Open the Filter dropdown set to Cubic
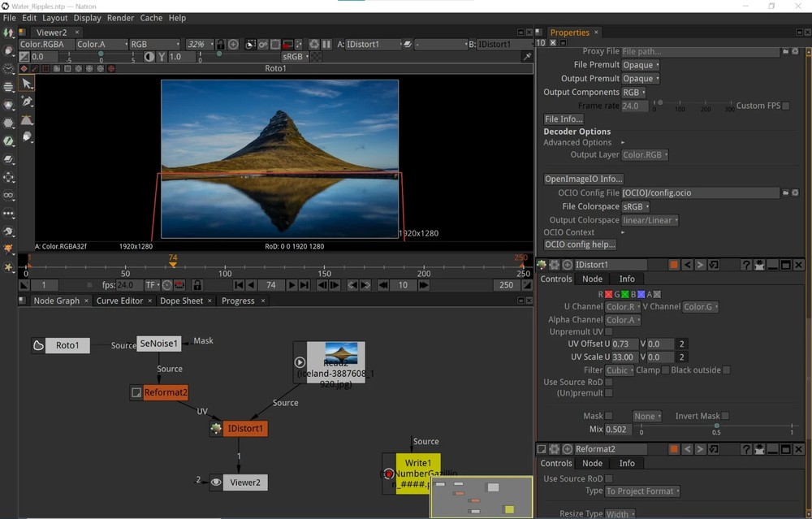Image resolution: width=812 pixels, height=519 pixels. [619, 370]
